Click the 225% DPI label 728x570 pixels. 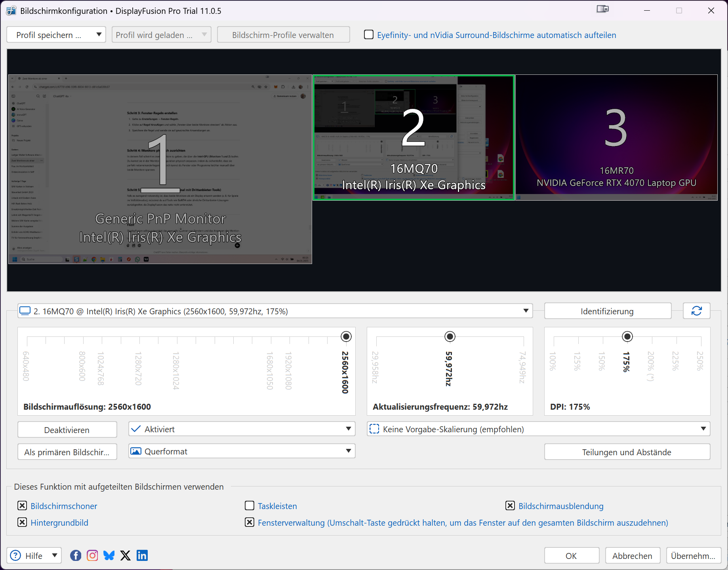[676, 361]
